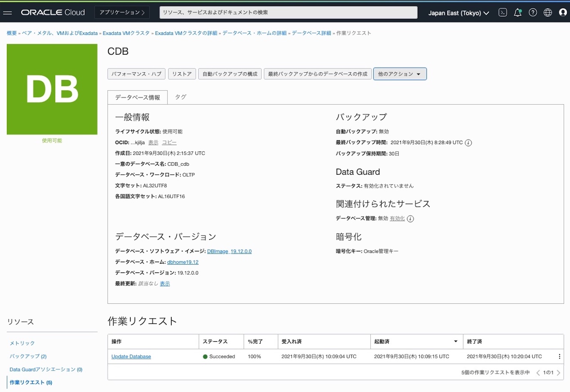570x392 pixels.
Task: Click the 受入れ済 column header
Action: click(x=324, y=342)
